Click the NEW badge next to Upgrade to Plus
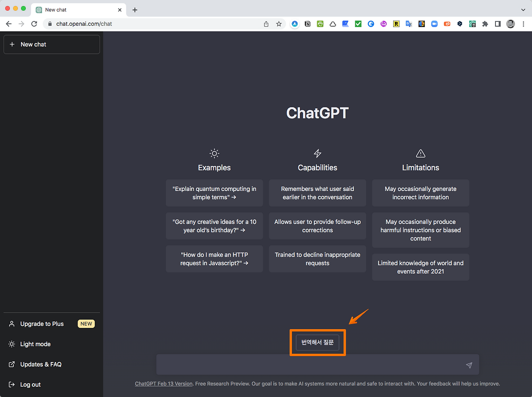 click(x=86, y=324)
